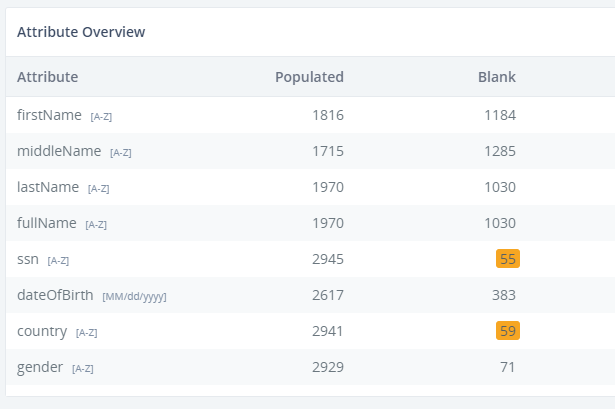Click the orange 59 blank badge
This screenshot has height=409, width=615.
click(x=508, y=331)
